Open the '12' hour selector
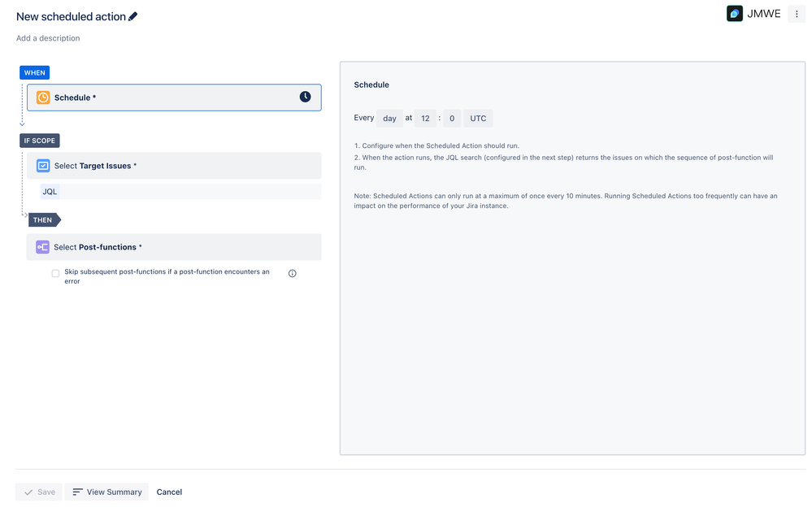Image resolution: width=812 pixels, height=507 pixels. (425, 118)
